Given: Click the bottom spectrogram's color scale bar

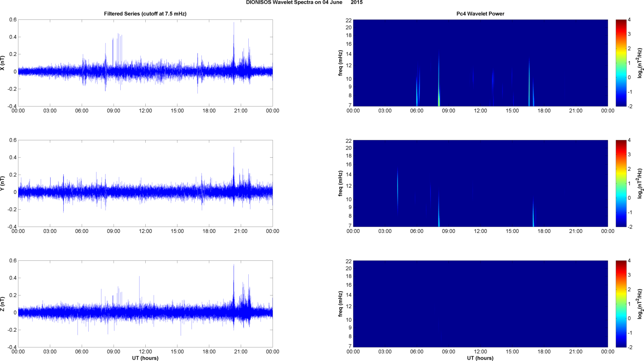Looking at the screenshot, I should pos(621,304).
